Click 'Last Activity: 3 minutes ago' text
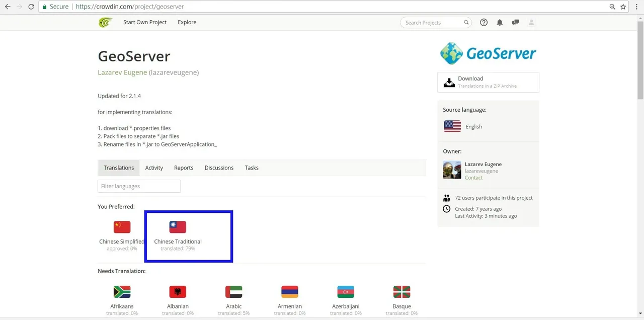The width and height of the screenshot is (644, 320). tap(486, 216)
